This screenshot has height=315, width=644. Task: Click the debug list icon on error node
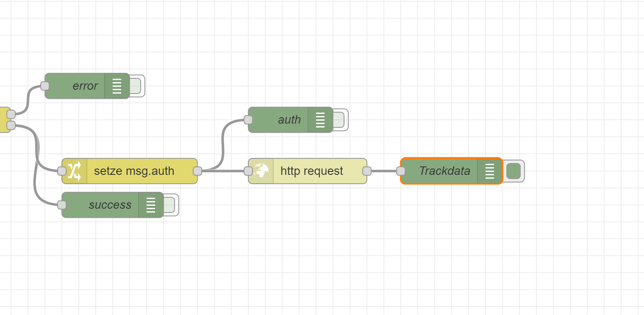[x=117, y=86]
